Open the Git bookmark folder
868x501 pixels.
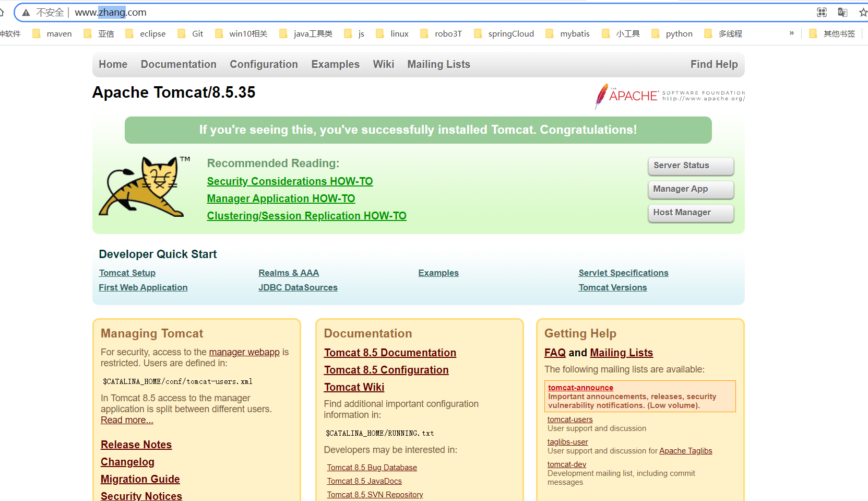pyautogui.click(x=191, y=34)
